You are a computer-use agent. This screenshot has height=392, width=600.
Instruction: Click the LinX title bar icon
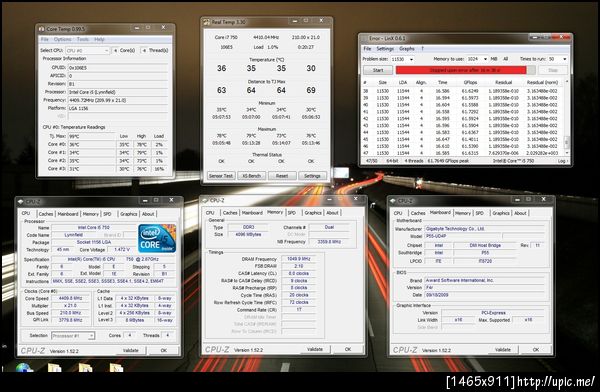[x=364, y=38]
